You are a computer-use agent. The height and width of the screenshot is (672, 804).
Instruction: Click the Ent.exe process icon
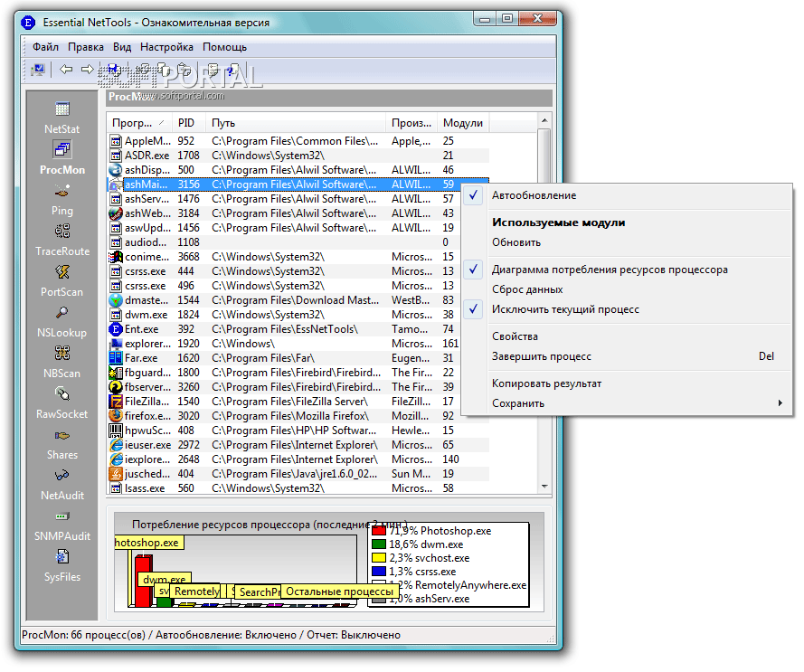coord(116,329)
